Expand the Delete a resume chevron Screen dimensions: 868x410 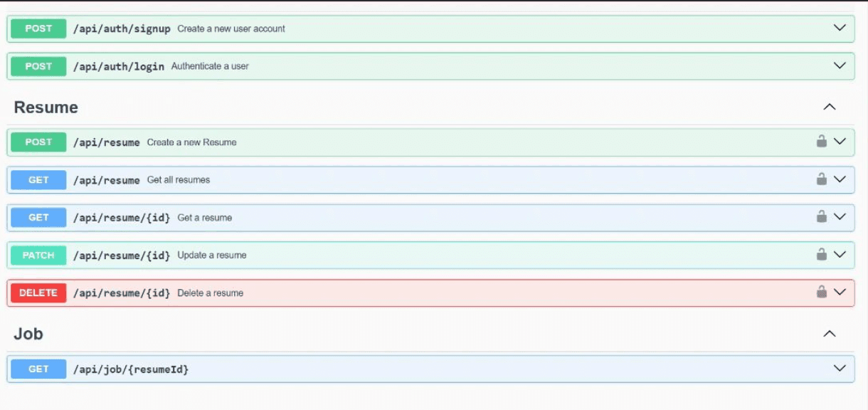(840, 292)
